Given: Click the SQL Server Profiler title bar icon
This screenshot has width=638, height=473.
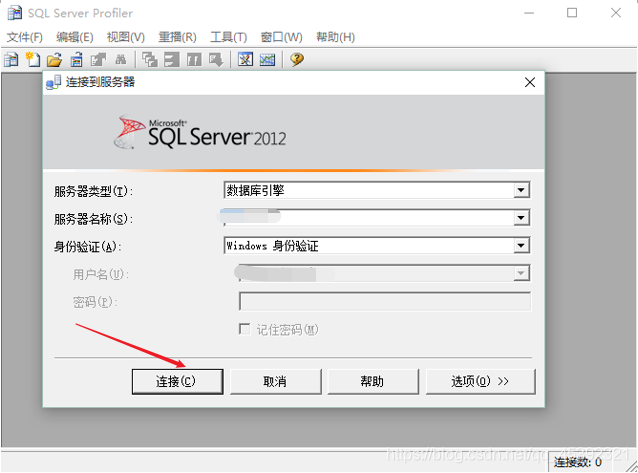Looking at the screenshot, I should pyautogui.click(x=15, y=13).
